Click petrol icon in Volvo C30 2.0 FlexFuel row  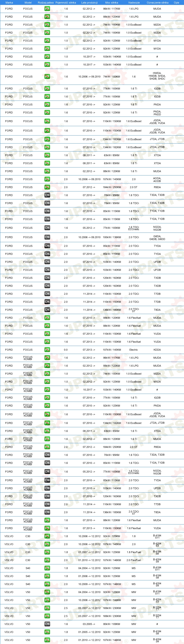click(x=47, y=560)
